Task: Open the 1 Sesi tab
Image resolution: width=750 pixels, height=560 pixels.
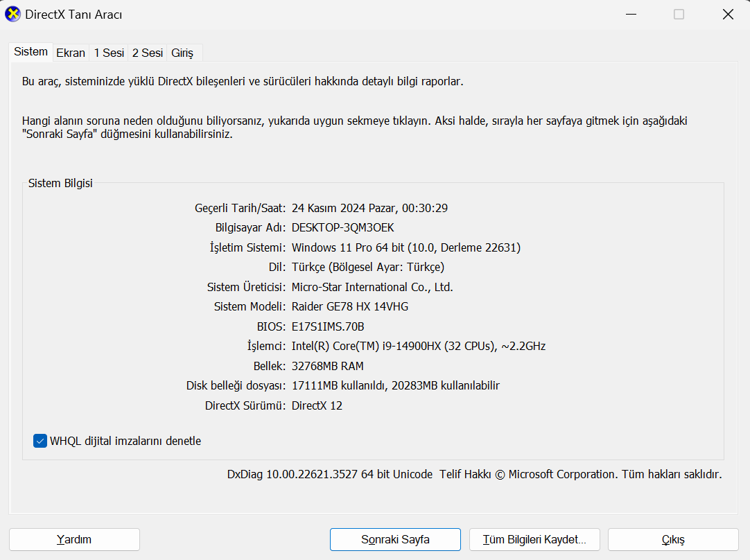Action: (x=109, y=53)
